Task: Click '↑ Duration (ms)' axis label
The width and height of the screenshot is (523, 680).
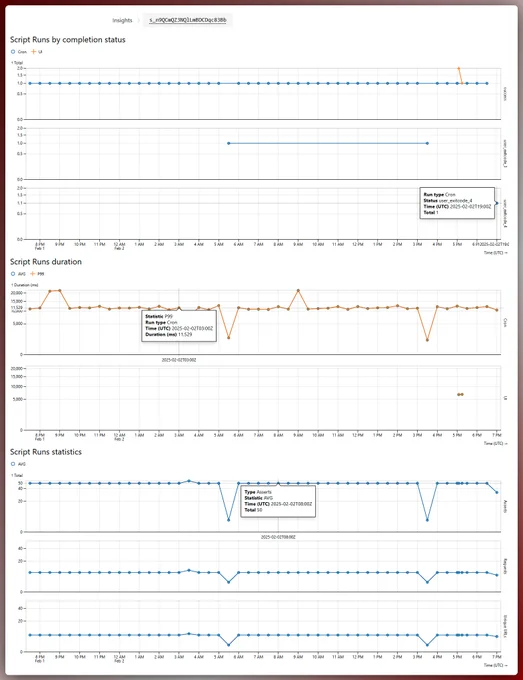Action: (x=25, y=285)
